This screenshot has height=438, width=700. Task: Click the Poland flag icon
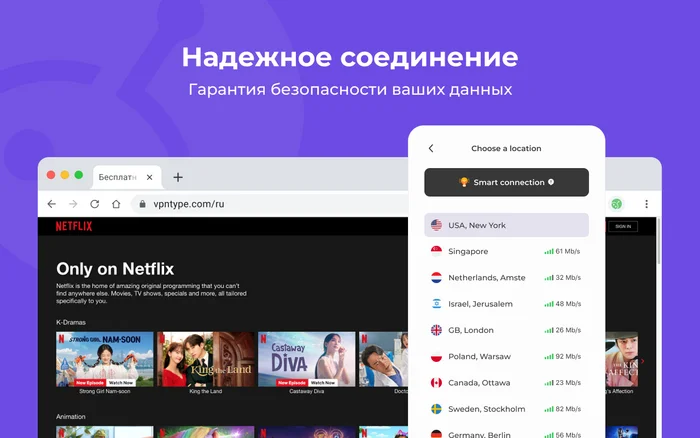click(436, 356)
